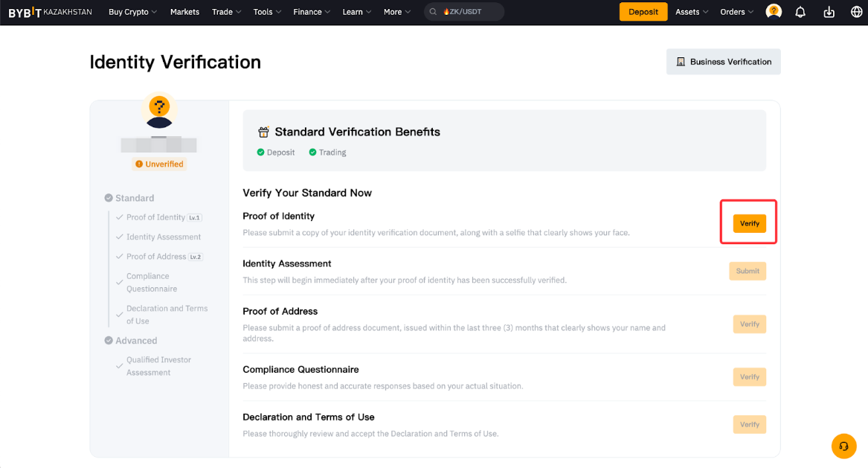The image size is (868, 468).
Task: Click Verify for Proof of Identity
Action: coord(749,223)
